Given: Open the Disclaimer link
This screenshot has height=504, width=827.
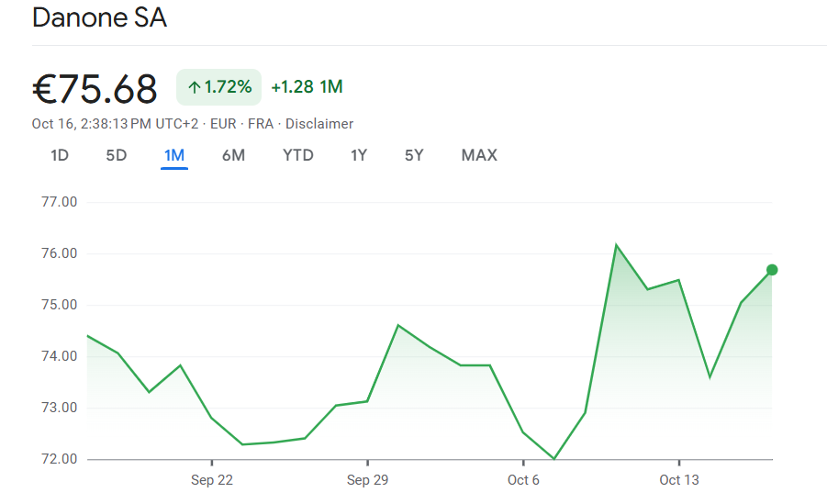Looking at the screenshot, I should (x=319, y=124).
